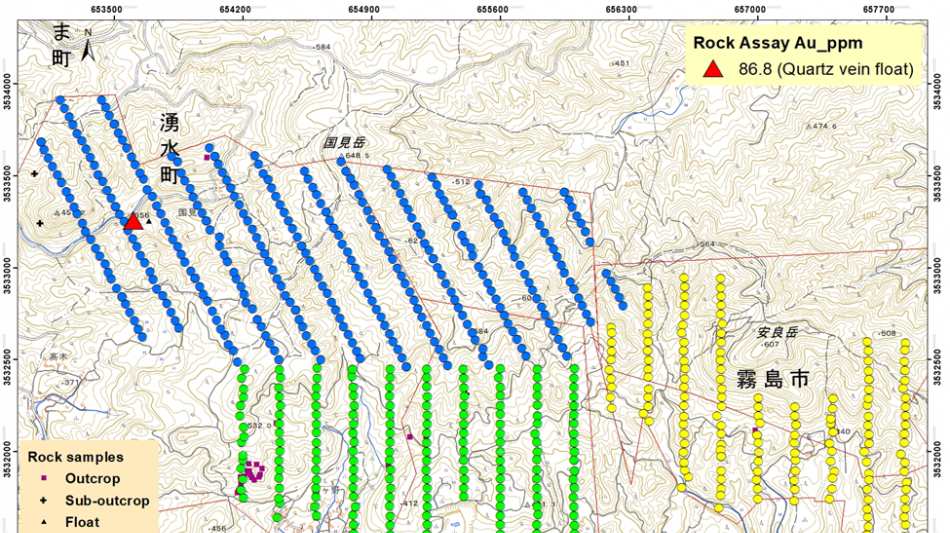The image size is (950, 533).
Task: Click the small black float triangle beside red marker
Action: coord(148,223)
